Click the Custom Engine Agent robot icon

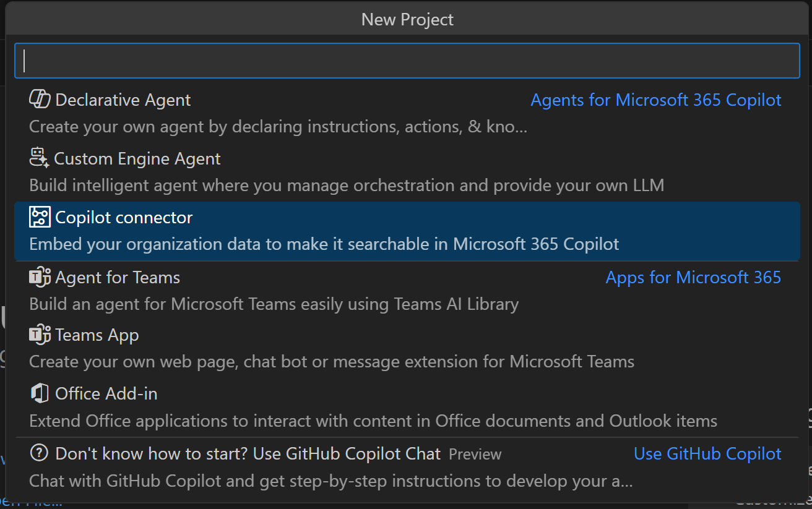[39, 158]
